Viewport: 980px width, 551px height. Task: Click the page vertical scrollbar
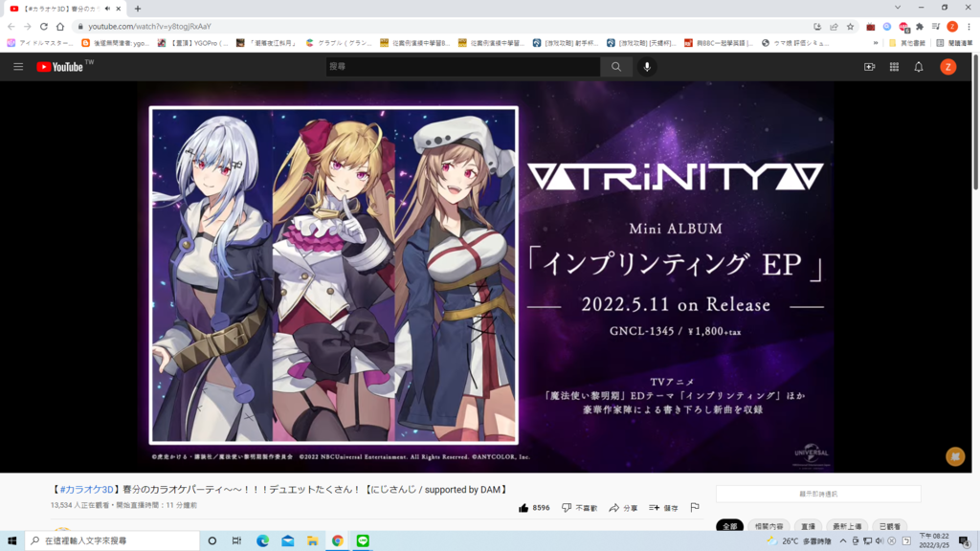pyautogui.click(x=975, y=121)
